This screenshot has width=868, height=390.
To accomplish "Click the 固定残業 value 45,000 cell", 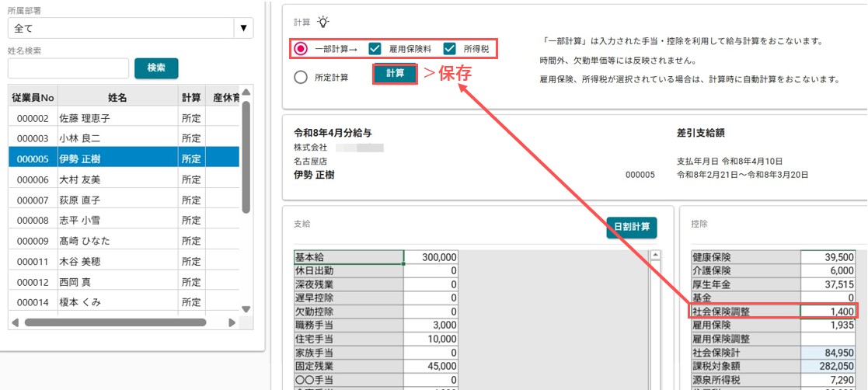I will pos(431,366).
